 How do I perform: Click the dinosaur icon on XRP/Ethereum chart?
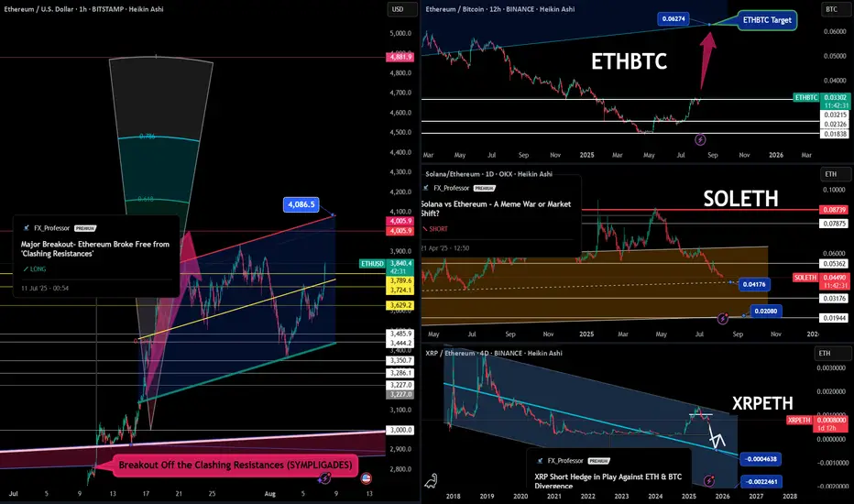tap(432, 480)
